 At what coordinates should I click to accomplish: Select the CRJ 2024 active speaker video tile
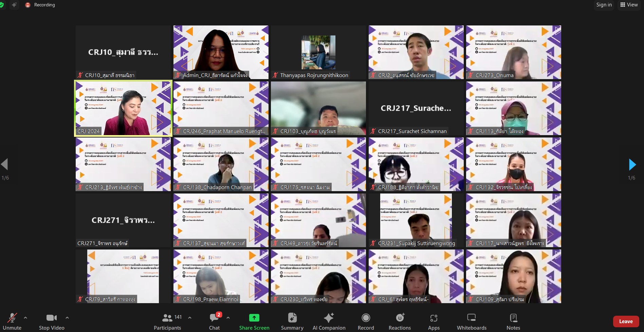[123, 108]
